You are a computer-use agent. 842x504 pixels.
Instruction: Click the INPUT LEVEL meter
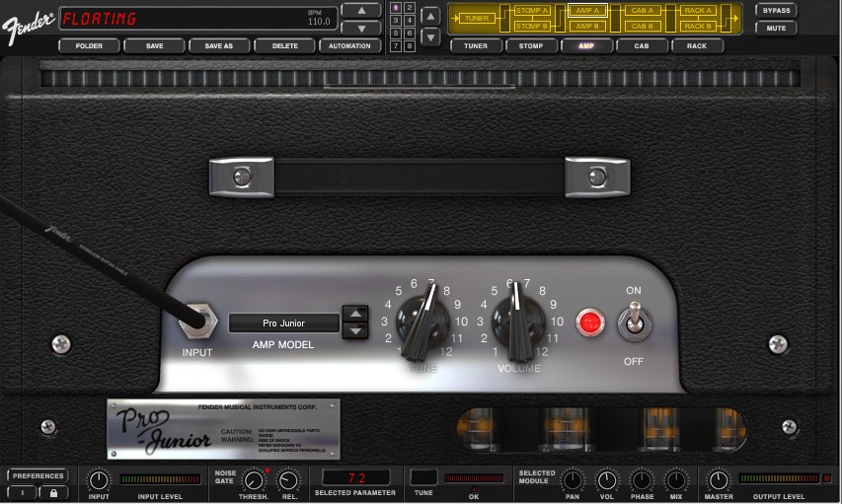click(160, 479)
